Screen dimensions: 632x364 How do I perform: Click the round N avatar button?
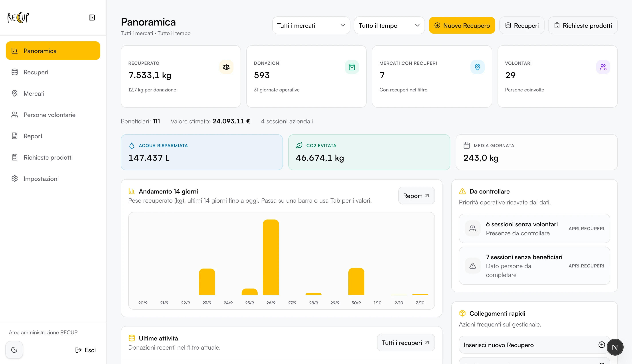[x=615, y=347]
